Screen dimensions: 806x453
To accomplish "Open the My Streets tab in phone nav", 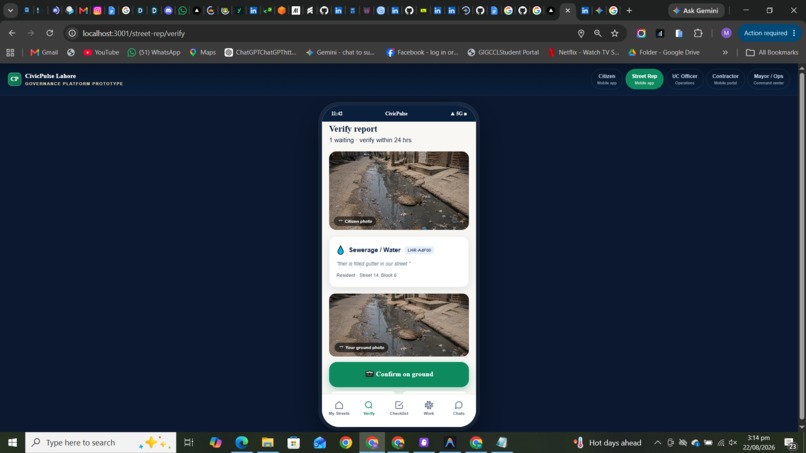I will tap(339, 408).
